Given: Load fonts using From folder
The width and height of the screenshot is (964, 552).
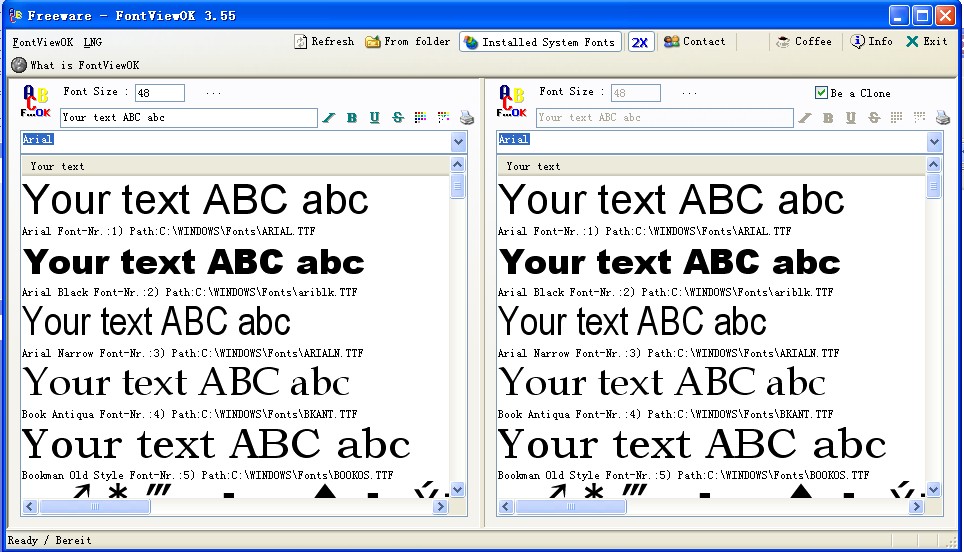Looking at the screenshot, I should point(408,42).
